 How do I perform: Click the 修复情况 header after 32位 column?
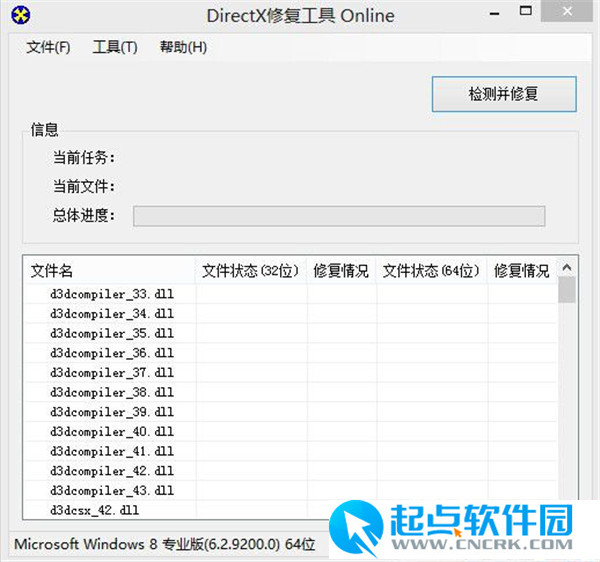point(341,271)
